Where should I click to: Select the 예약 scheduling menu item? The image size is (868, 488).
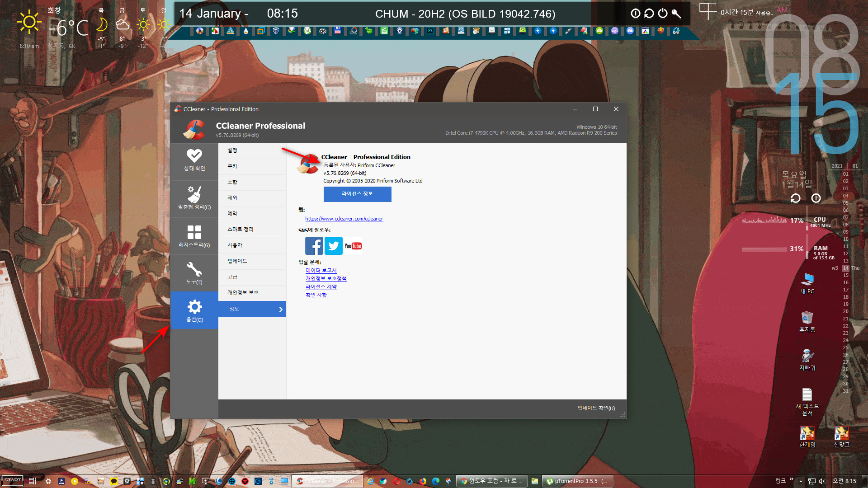pyautogui.click(x=252, y=214)
